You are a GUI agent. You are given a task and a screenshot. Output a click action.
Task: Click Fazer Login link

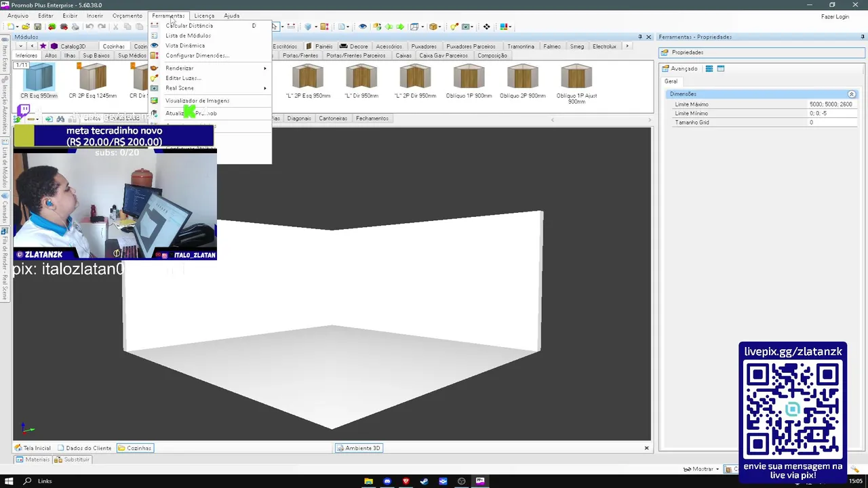pyautogui.click(x=835, y=17)
